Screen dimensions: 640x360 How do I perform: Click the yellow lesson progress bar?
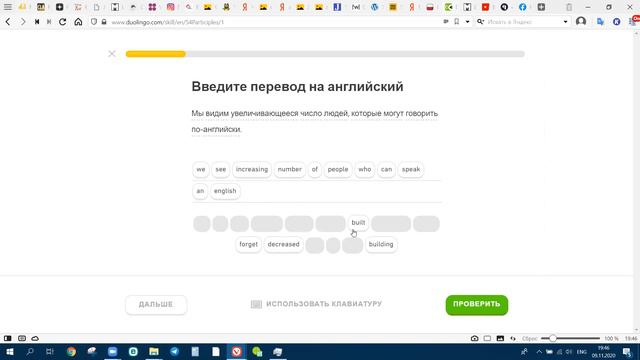pyautogui.click(x=156, y=54)
